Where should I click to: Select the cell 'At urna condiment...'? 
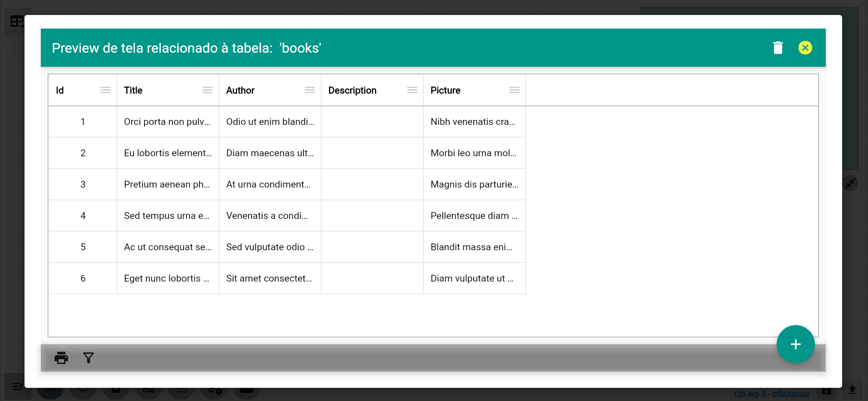(270, 184)
